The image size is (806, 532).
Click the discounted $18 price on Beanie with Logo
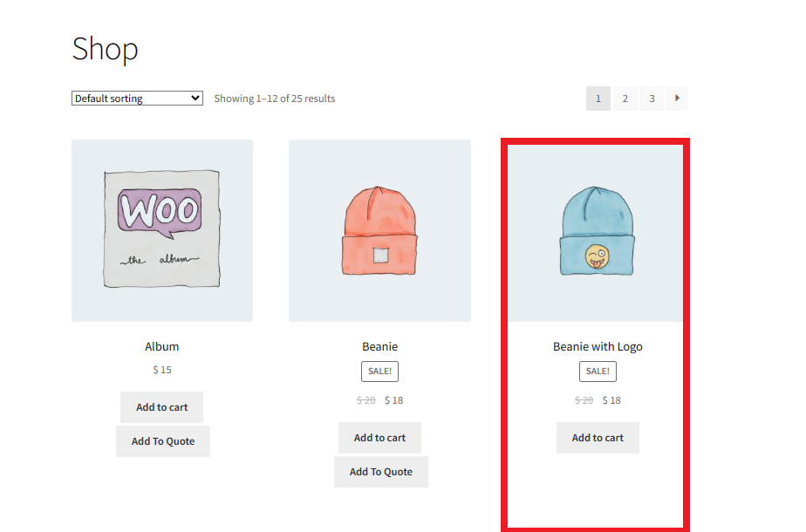pos(611,399)
